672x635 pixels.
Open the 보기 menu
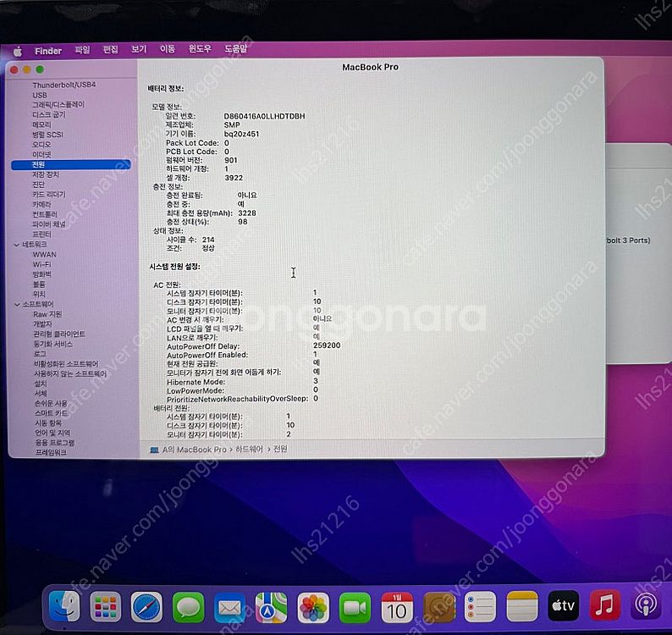point(139,49)
